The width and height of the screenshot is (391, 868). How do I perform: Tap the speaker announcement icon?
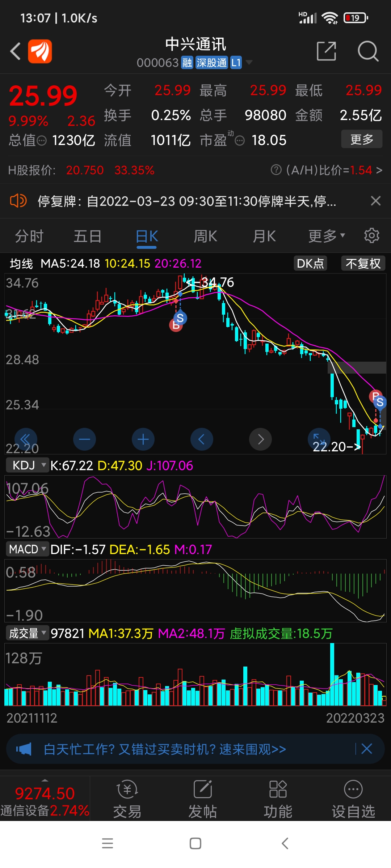[x=18, y=201]
